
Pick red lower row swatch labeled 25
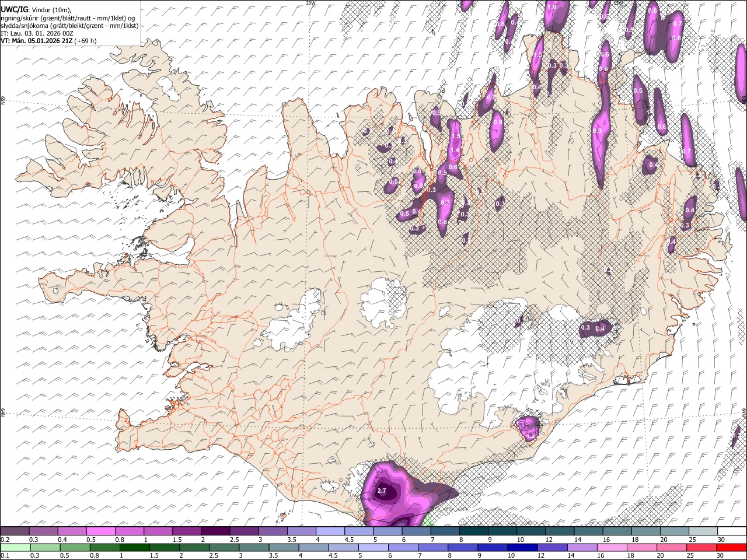(x=701, y=547)
